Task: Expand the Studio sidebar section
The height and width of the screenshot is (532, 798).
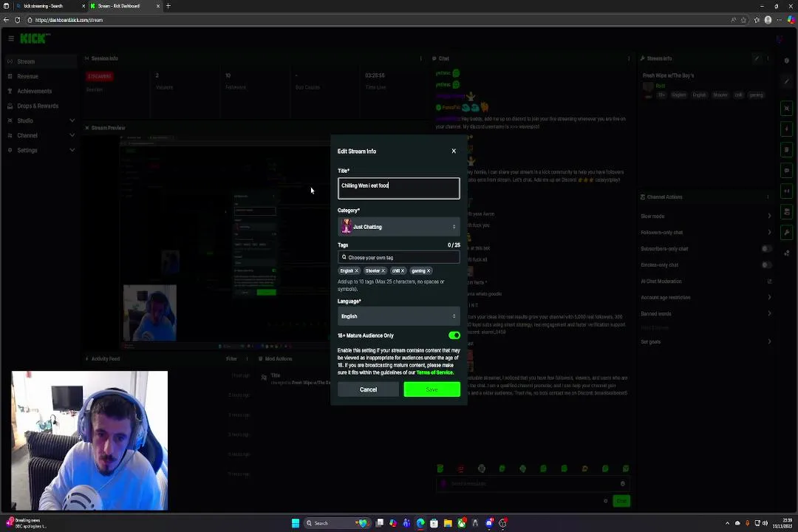Action: point(41,120)
